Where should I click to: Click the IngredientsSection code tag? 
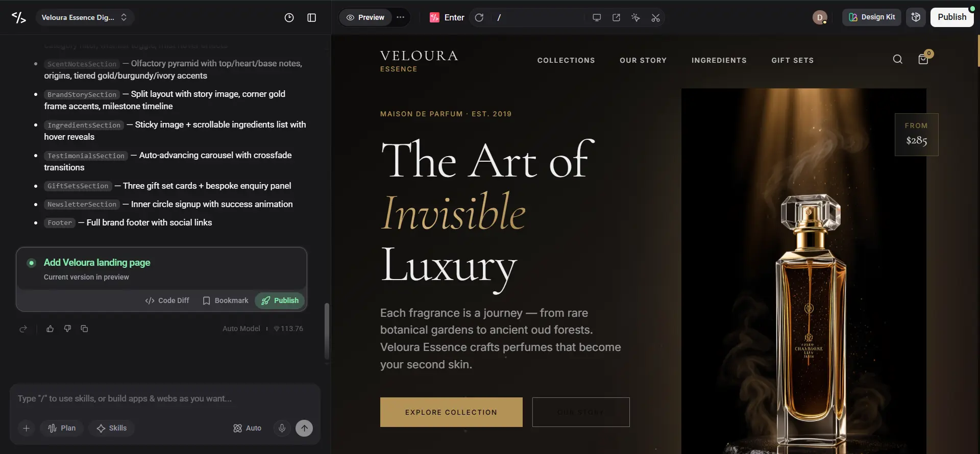click(x=84, y=125)
